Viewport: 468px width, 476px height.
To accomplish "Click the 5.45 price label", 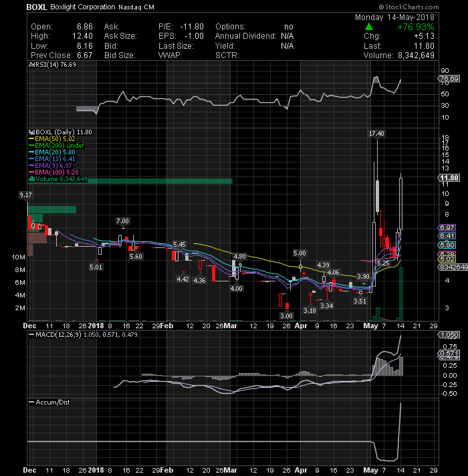I will tap(179, 245).
